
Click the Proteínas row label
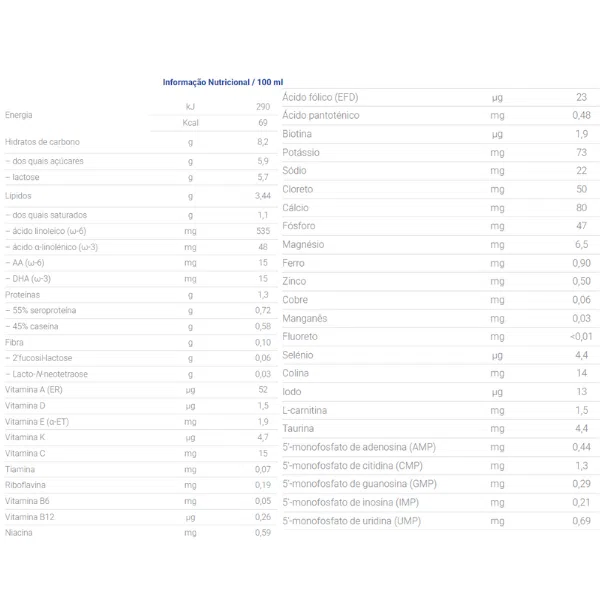tap(22, 295)
